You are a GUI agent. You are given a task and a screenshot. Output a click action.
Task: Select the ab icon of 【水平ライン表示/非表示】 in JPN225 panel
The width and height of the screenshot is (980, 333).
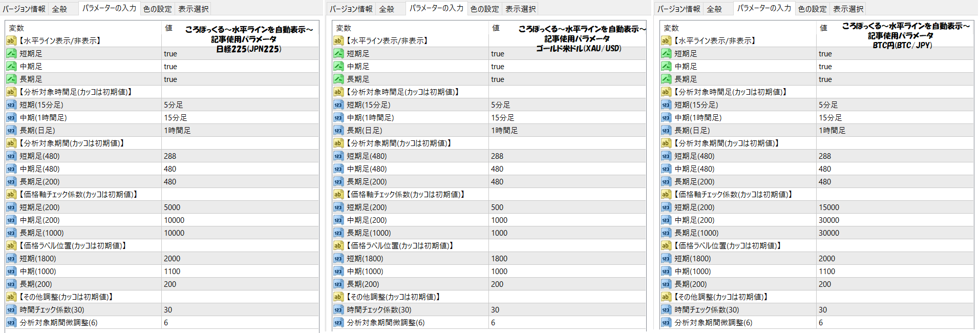point(11,40)
